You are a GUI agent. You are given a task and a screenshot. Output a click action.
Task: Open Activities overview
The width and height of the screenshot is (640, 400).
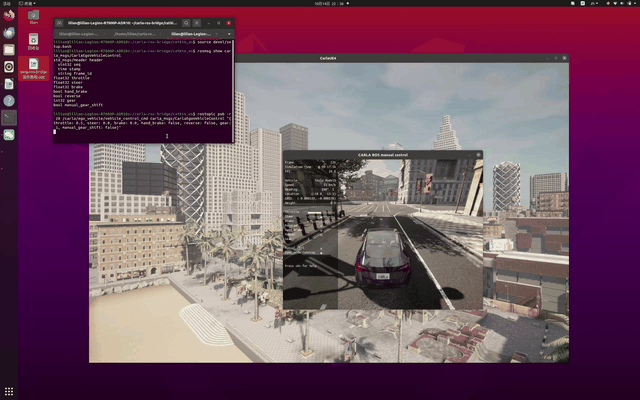(x=7, y=3)
